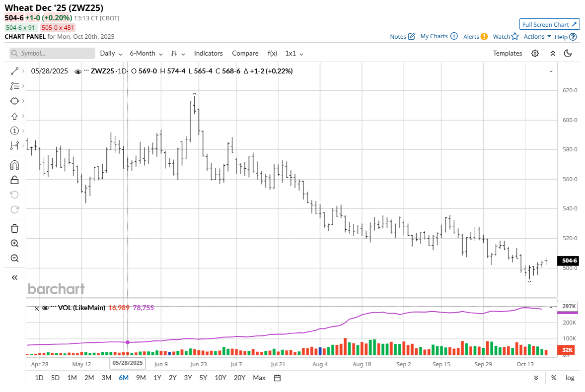The height and width of the screenshot is (392, 585).
Task: Select the 5Y time range
Action: 203,378
